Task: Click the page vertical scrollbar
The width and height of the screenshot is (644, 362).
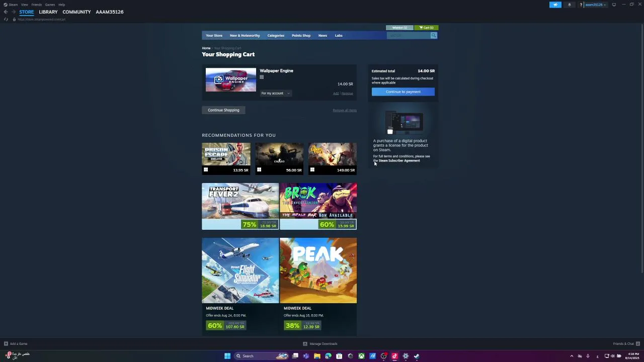Action: point(641,148)
